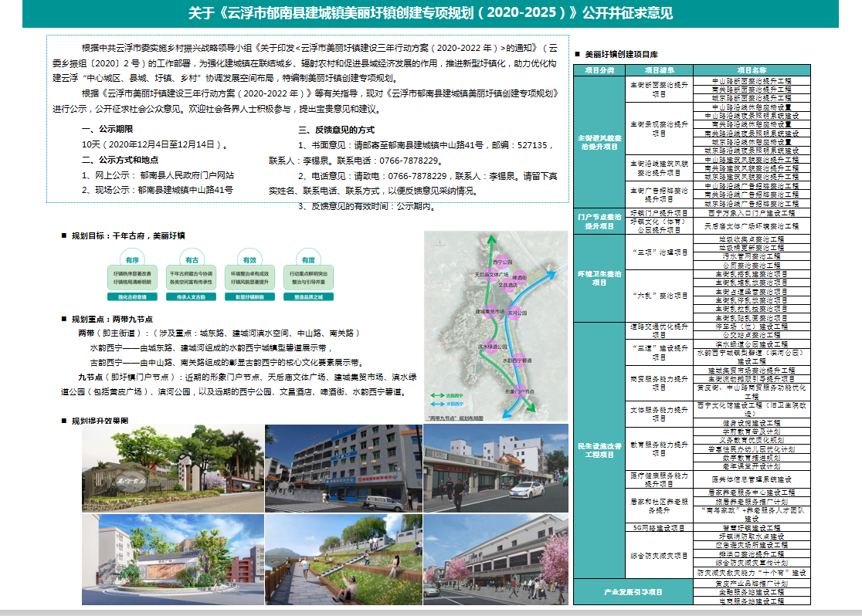
Task: Click the 5G网络建设项目 cell
Action: pyautogui.click(x=659, y=527)
